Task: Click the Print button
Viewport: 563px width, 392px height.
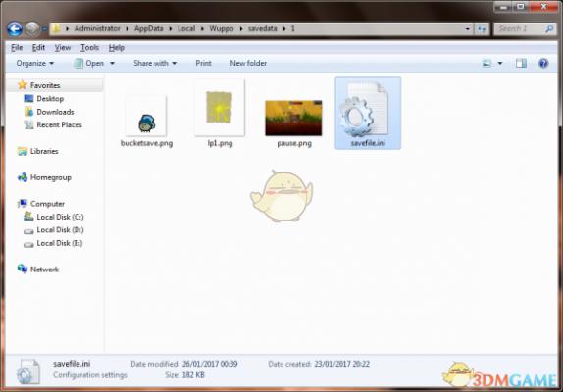Action: pos(203,63)
